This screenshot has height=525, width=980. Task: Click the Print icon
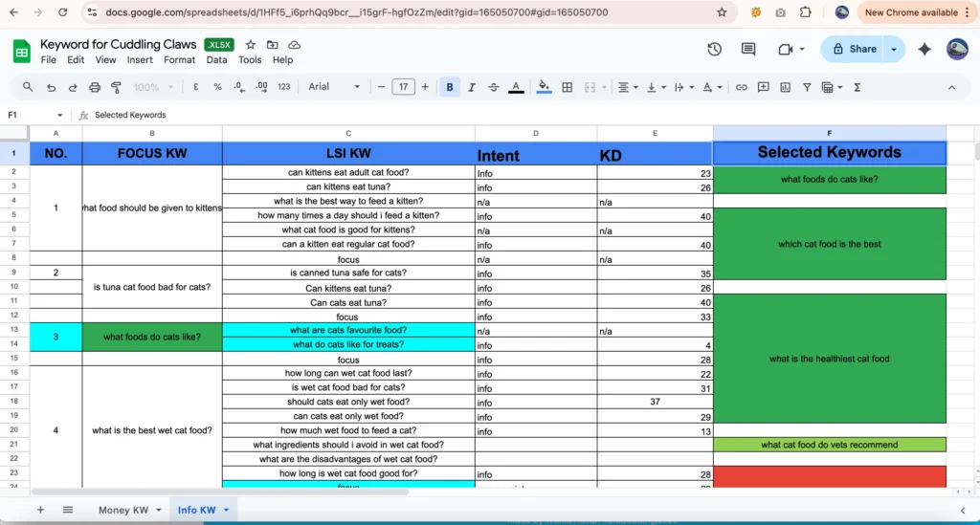click(x=95, y=87)
